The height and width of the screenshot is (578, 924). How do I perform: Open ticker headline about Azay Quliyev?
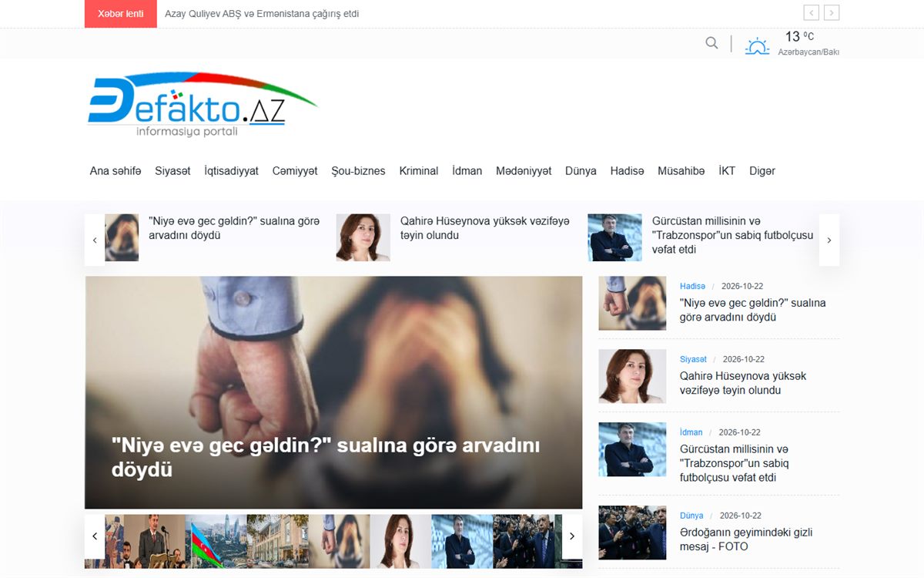[x=262, y=14]
